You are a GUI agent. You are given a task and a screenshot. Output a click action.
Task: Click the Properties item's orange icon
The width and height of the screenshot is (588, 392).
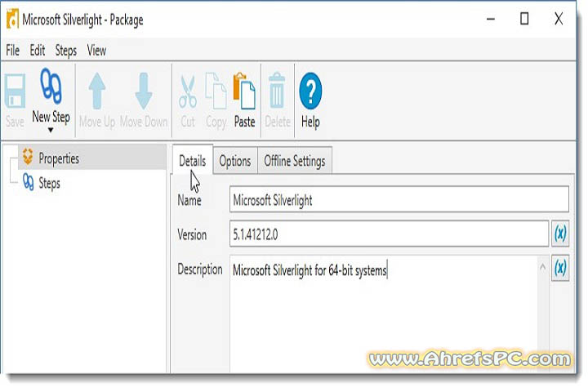(28, 157)
